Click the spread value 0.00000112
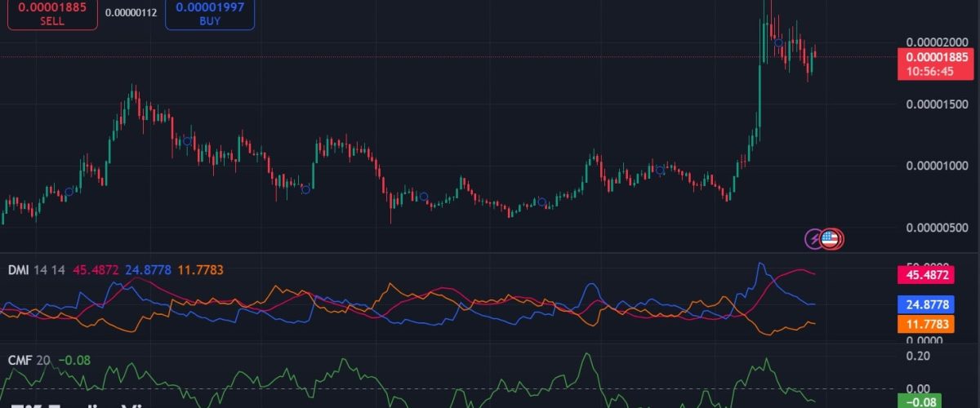 131,11
